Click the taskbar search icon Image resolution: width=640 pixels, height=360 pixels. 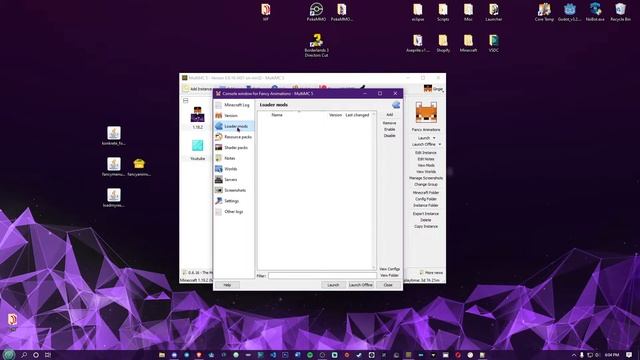pyautogui.click(x=24, y=355)
